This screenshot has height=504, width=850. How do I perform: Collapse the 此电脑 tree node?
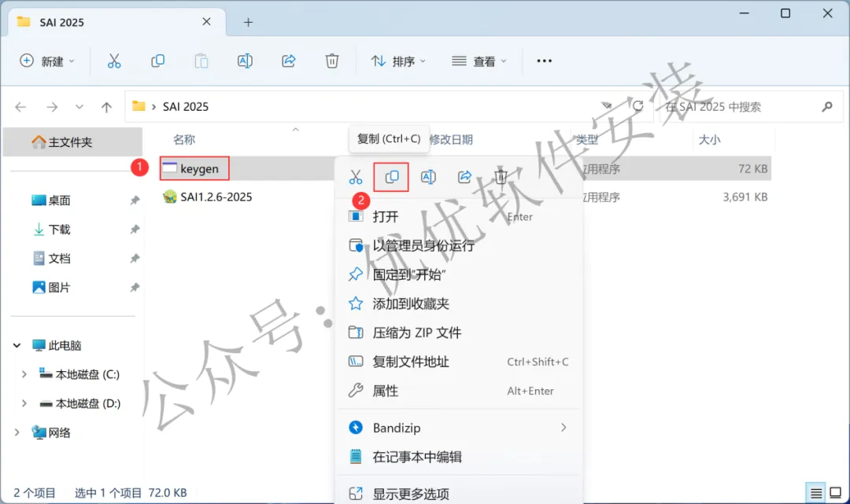click(x=17, y=345)
